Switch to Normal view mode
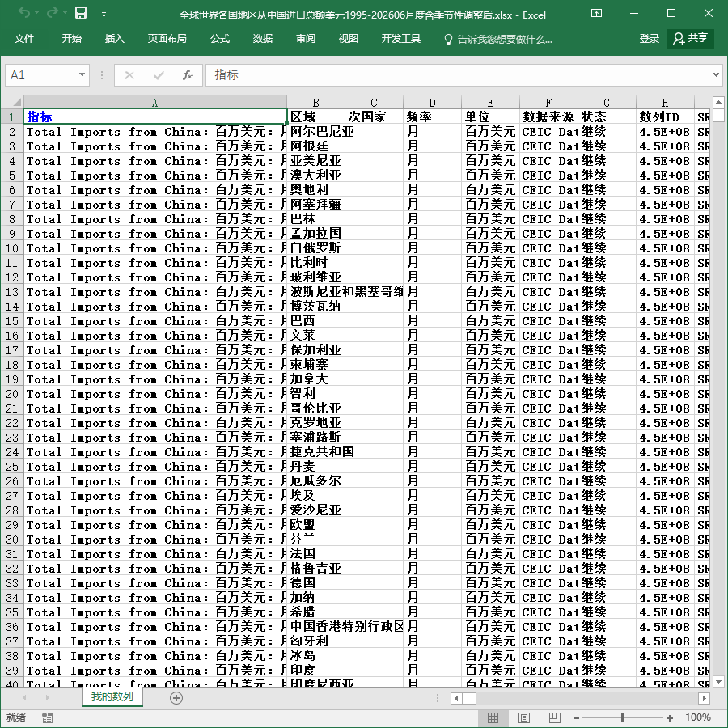 (x=493, y=717)
